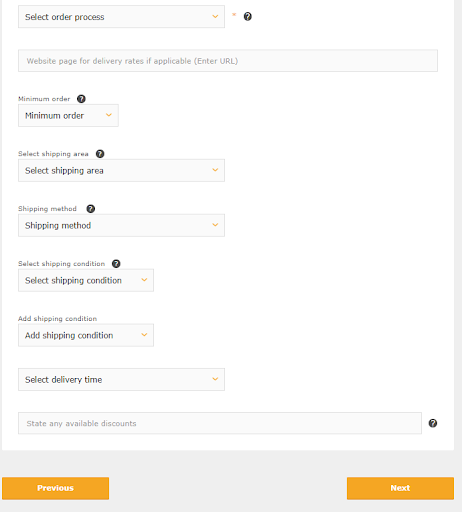View help for Select shipping condition
The width and height of the screenshot is (462, 512).
(116, 264)
